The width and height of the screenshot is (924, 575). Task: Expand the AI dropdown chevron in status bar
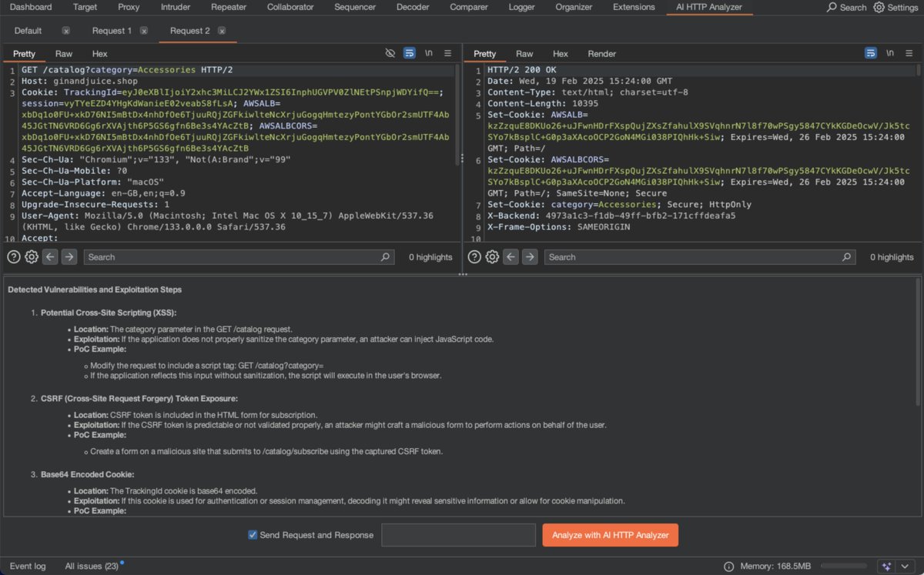tap(906, 567)
